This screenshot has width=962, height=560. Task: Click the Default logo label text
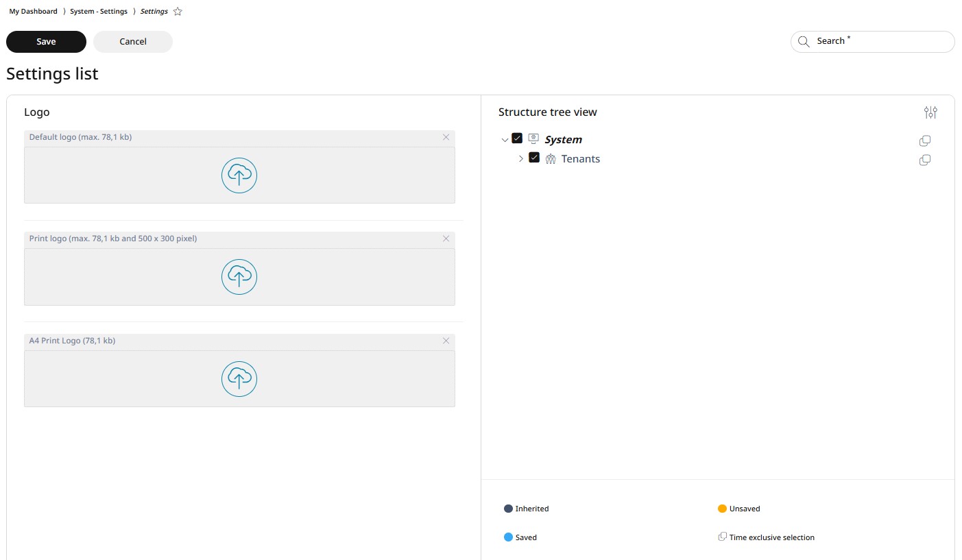point(80,137)
